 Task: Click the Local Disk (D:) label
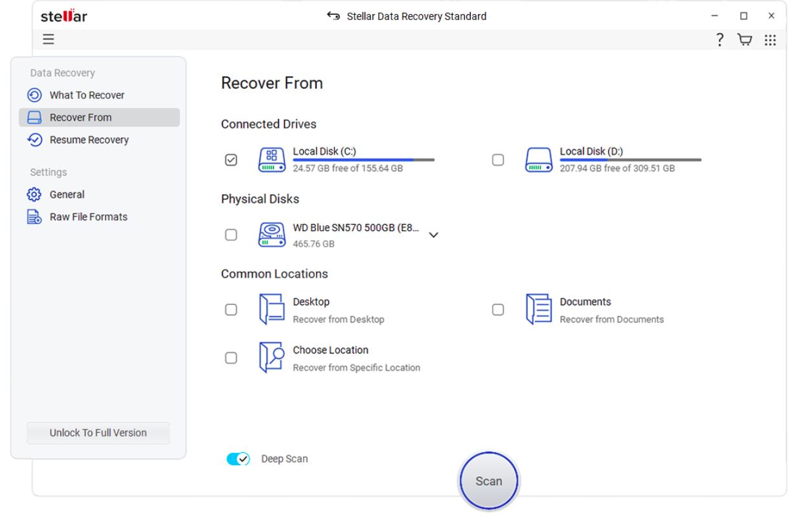pyautogui.click(x=591, y=151)
